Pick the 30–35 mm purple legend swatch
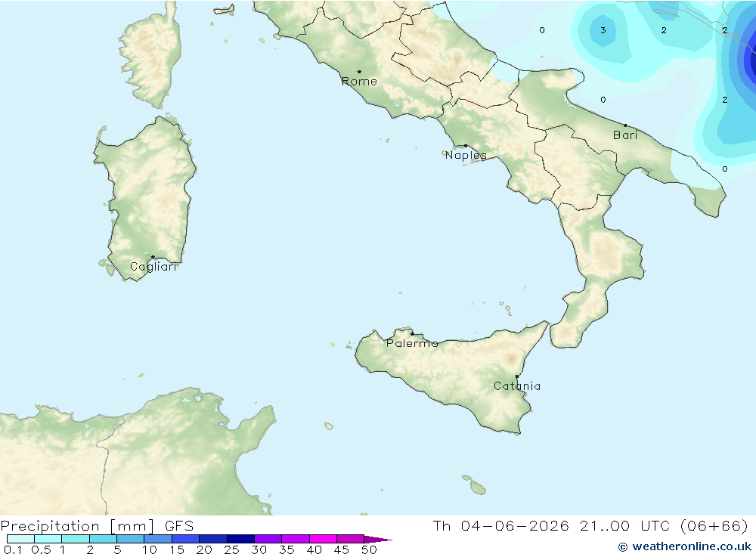Viewport: 756px width, 554px height. pos(268,539)
